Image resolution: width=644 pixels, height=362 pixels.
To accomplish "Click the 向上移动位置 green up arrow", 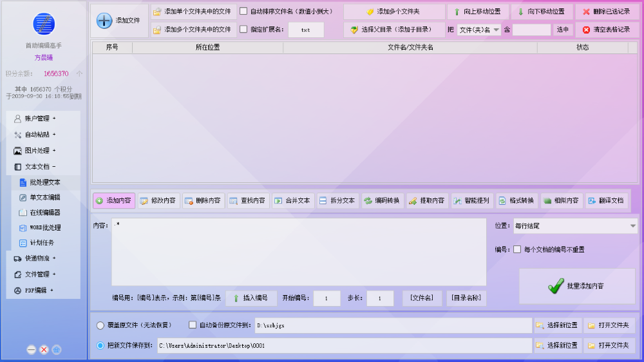I will coord(457,12).
